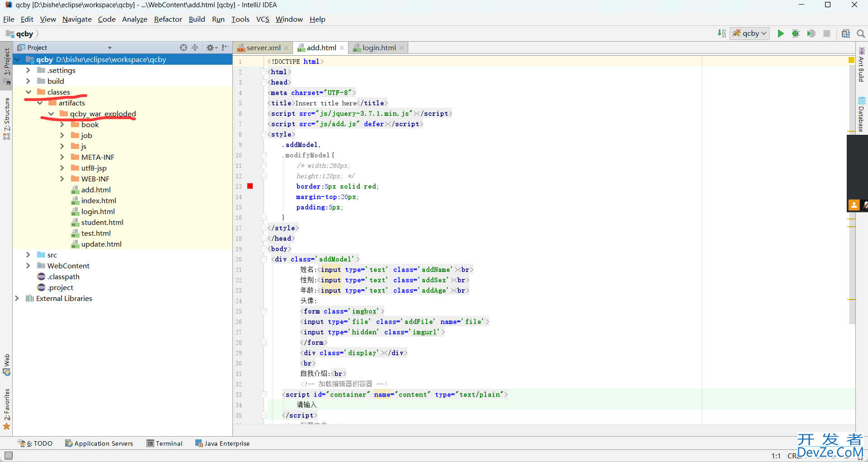Run the qcby configuration
Image resolution: width=868 pixels, height=462 pixels.
click(x=781, y=33)
